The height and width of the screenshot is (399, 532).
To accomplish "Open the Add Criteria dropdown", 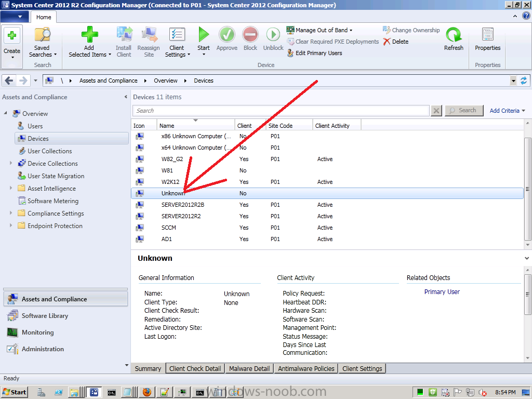I will pos(507,111).
